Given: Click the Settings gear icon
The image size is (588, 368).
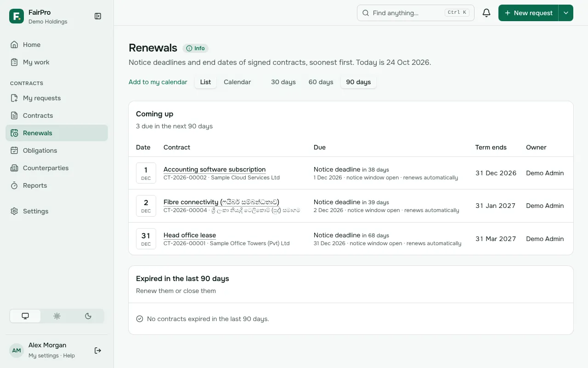Looking at the screenshot, I should tap(14, 211).
